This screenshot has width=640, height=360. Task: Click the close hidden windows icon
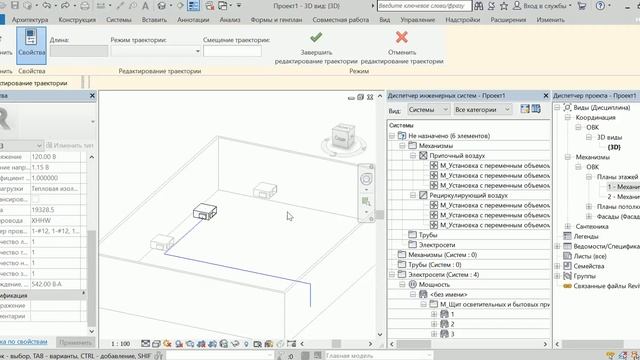click(210, 6)
